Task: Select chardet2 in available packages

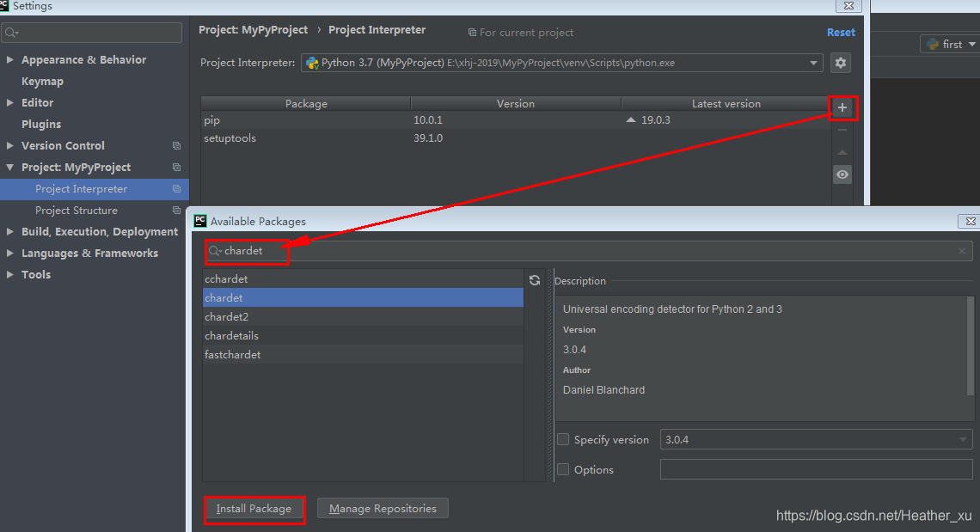Action: pos(363,316)
